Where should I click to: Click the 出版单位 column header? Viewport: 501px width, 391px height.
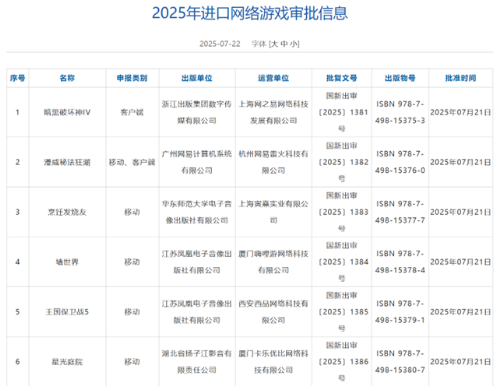(x=197, y=78)
